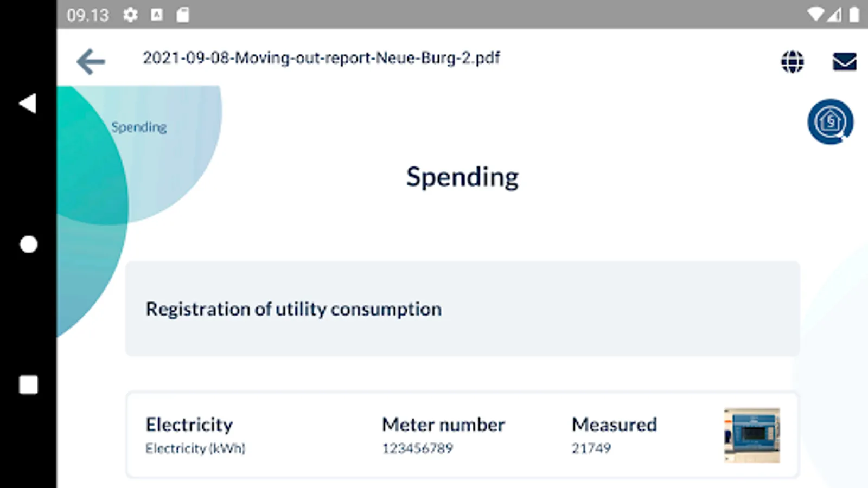The width and height of the screenshot is (868, 488).
Task: Click the meter number value 123456789
Action: tap(417, 448)
